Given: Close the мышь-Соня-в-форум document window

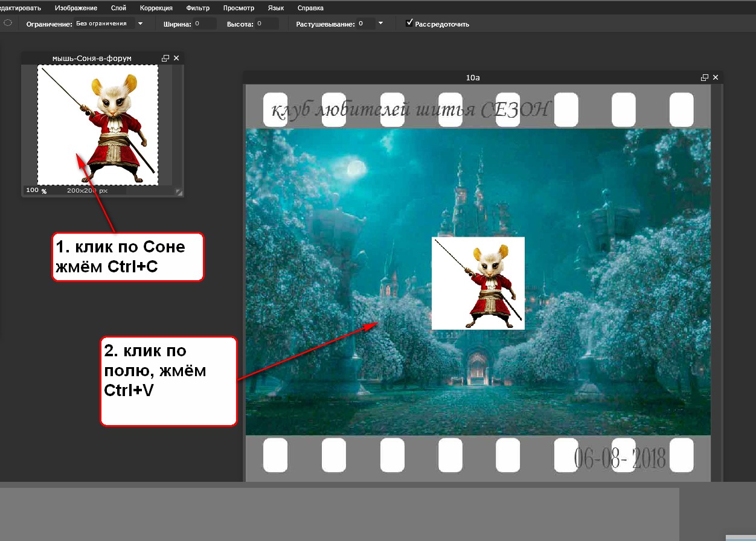Looking at the screenshot, I should point(176,58).
